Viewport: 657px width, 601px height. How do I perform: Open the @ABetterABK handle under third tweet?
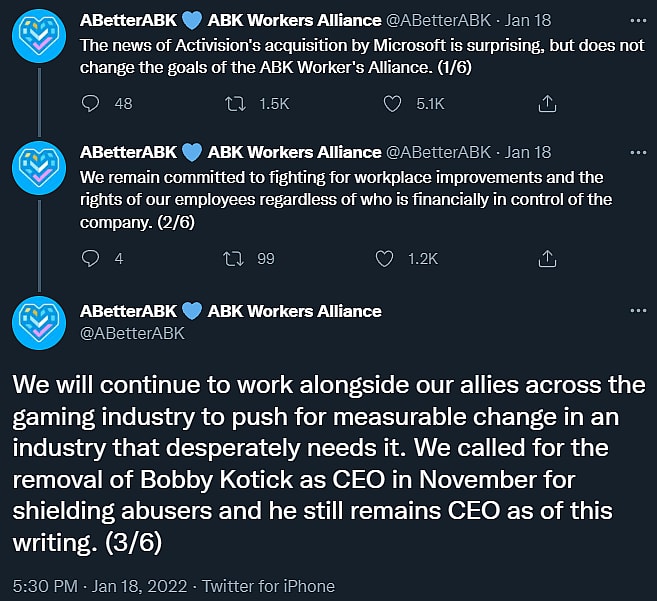132,333
